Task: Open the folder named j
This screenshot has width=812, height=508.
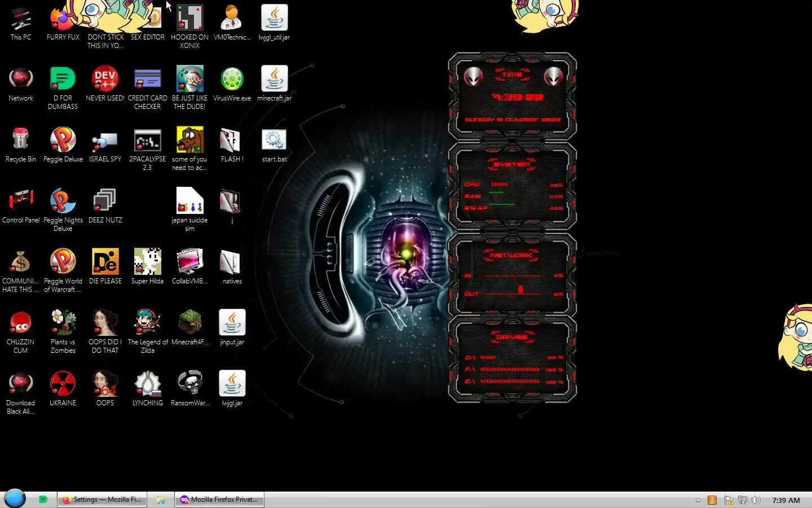Action: point(232,207)
